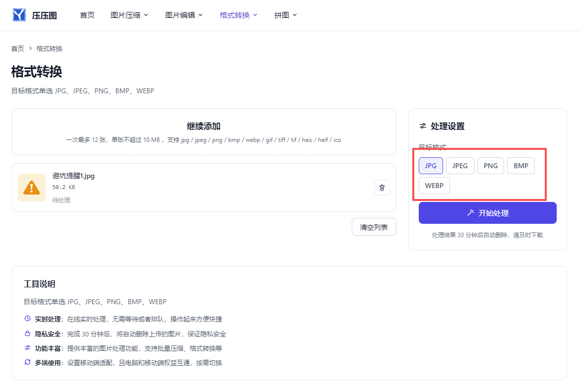Select JPEG as target format
The height and width of the screenshot is (392, 580).
460,166
